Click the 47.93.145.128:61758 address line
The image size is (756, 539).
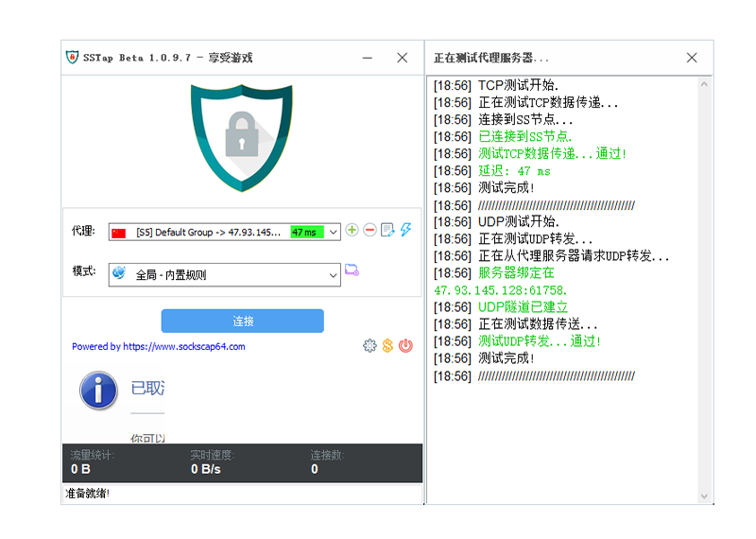501,290
